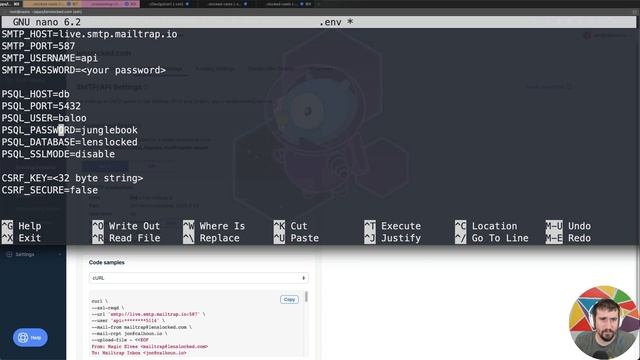Click the PSQL_PASSWORD=junglebook line
This screenshot has width=640, height=360.
(70, 130)
